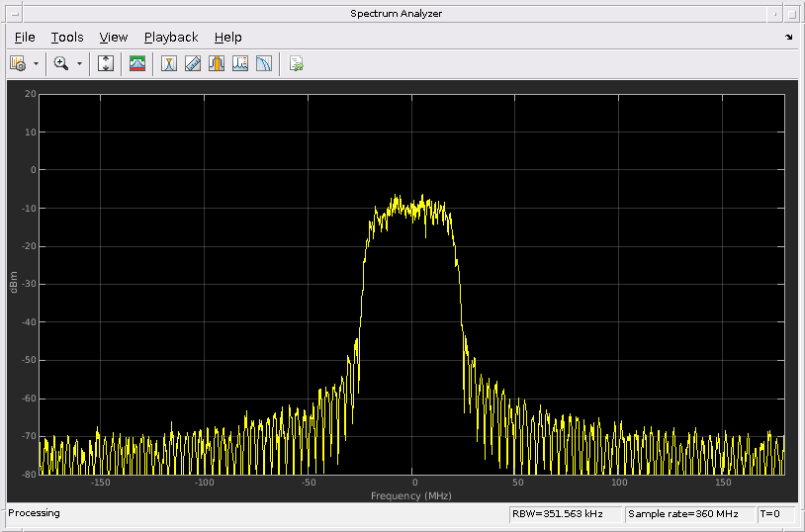805x532 pixels.
Task: Select the zoom magnifier tool
Action: pos(61,63)
